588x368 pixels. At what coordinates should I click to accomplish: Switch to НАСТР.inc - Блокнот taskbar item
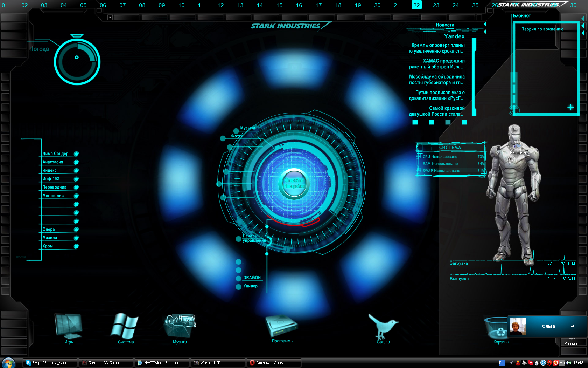point(162,363)
